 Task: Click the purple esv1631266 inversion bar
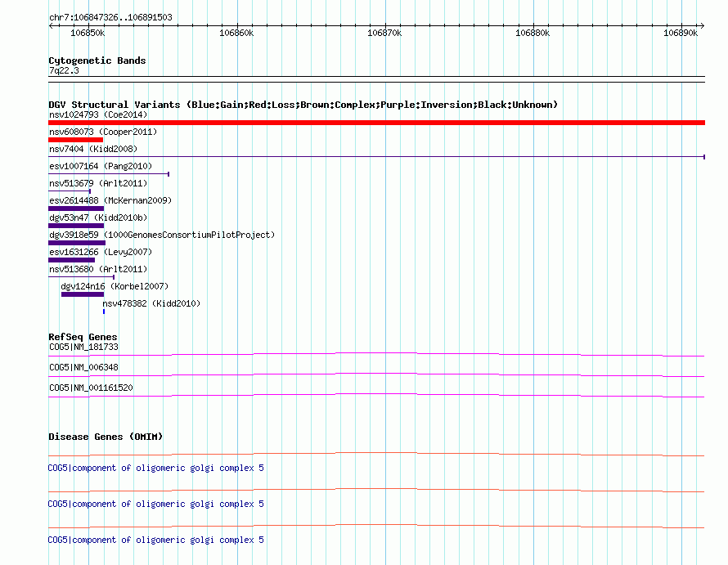[x=71, y=260]
